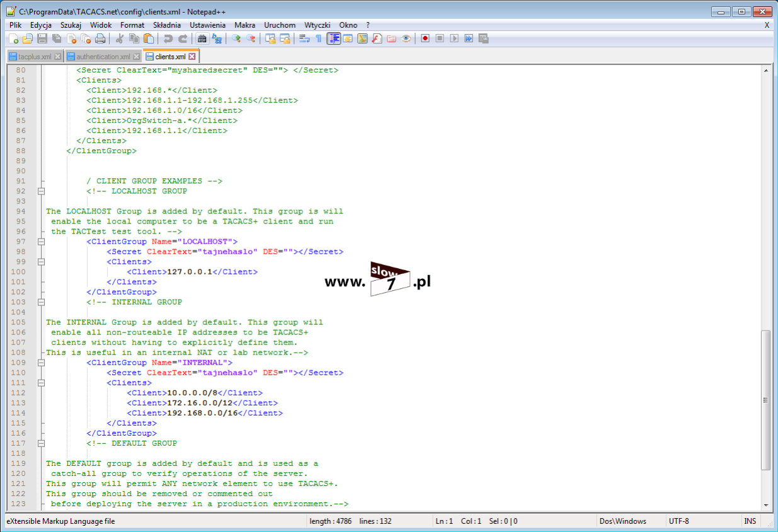The height and width of the screenshot is (532, 778).
Task: Open the ? help menu
Action: click(367, 25)
